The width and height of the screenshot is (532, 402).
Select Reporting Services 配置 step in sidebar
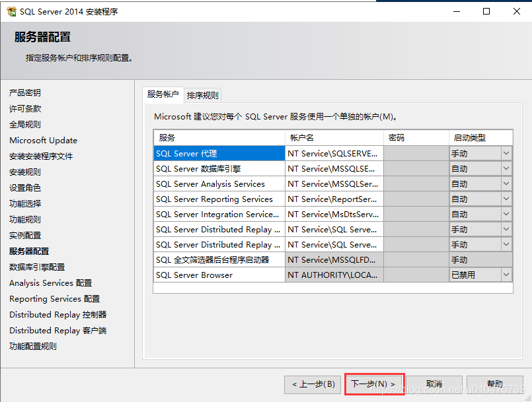click(x=55, y=299)
